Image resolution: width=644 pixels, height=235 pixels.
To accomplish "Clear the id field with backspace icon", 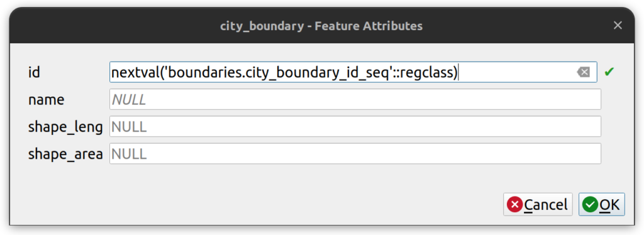I will click(583, 72).
